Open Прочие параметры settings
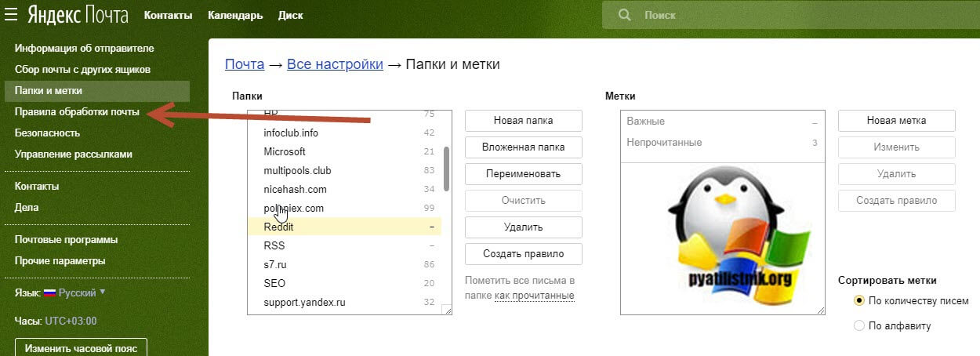This screenshot has height=356, width=980. 60,261
